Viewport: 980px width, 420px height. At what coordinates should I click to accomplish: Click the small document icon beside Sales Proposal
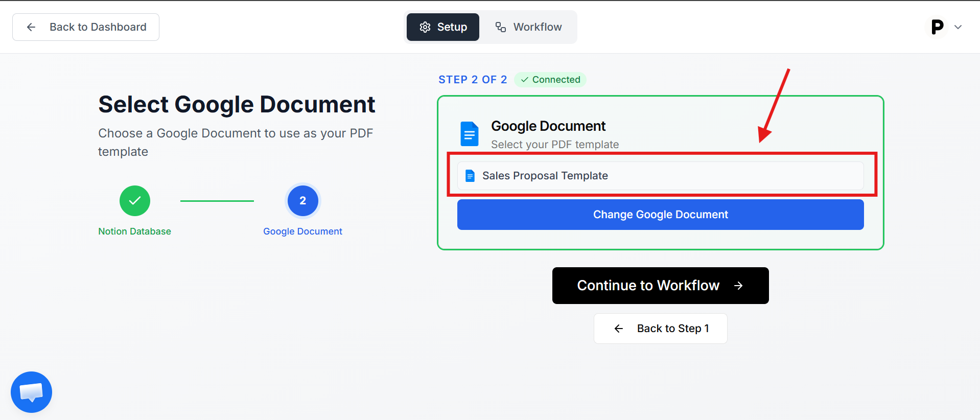[470, 176]
